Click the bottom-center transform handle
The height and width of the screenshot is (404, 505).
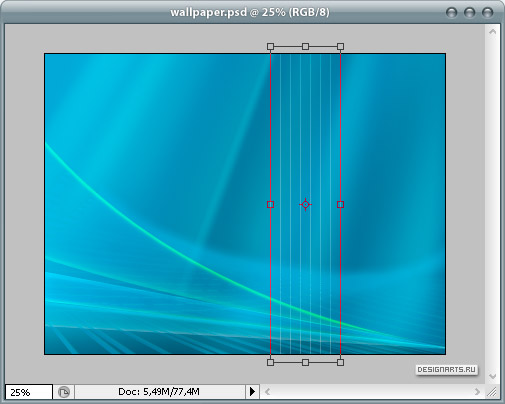305,362
